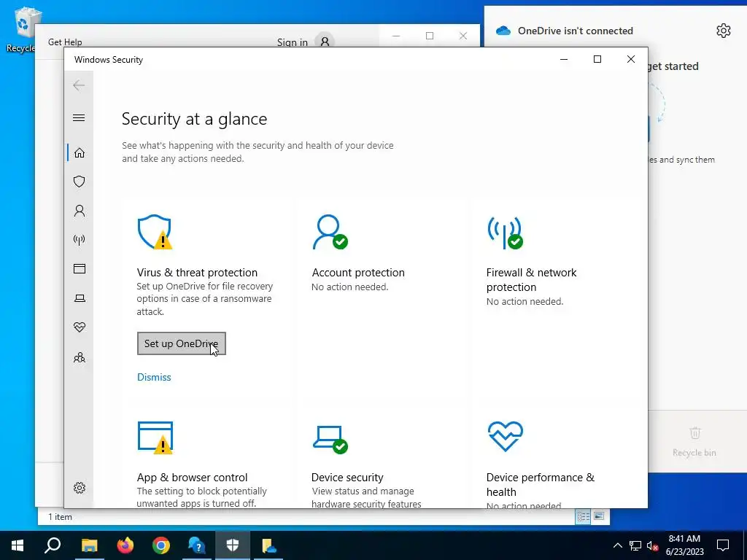Click the Device security tile icon
The width and height of the screenshot is (747, 560).
[x=330, y=439]
